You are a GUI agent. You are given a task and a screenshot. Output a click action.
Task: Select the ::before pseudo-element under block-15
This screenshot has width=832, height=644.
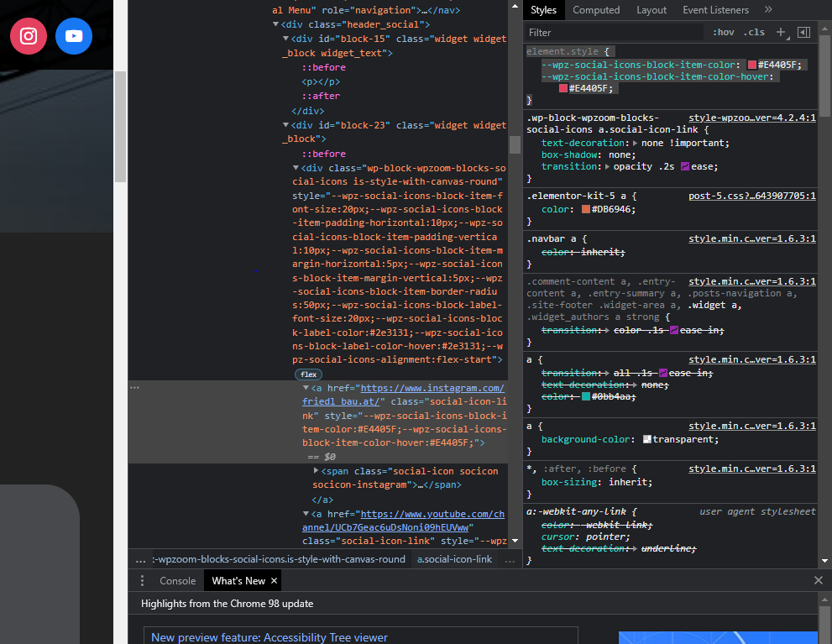324,67
